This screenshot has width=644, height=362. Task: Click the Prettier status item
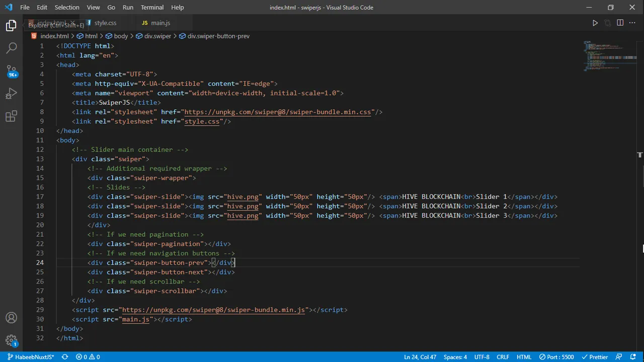pos(595,357)
